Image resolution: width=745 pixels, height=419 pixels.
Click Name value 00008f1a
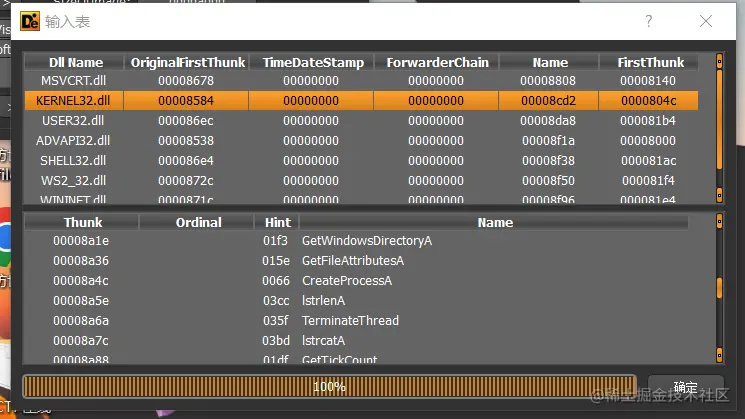548,141
